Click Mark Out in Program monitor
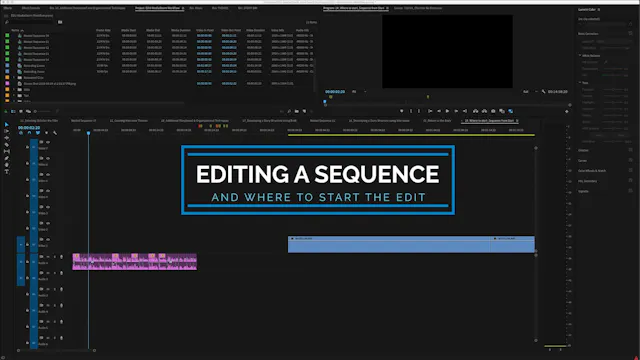The image size is (640, 360). (x=419, y=111)
